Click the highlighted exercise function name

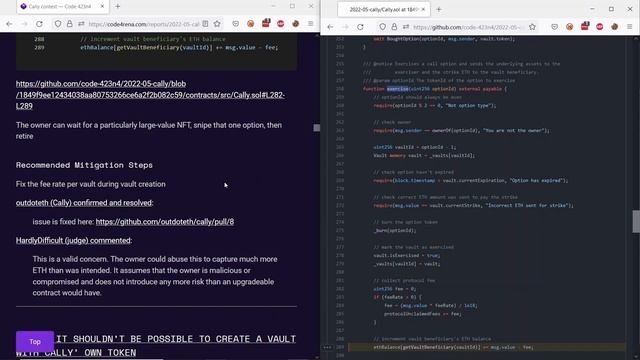(x=398, y=89)
